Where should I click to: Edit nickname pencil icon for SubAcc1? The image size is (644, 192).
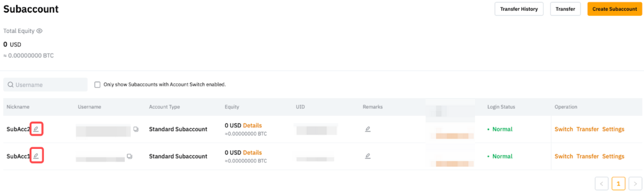click(x=36, y=156)
